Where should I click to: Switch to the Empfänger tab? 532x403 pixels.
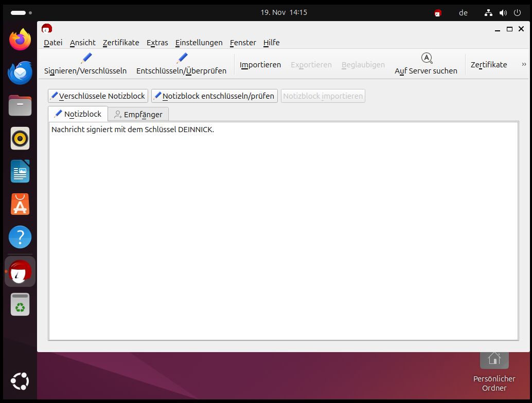(138, 114)
